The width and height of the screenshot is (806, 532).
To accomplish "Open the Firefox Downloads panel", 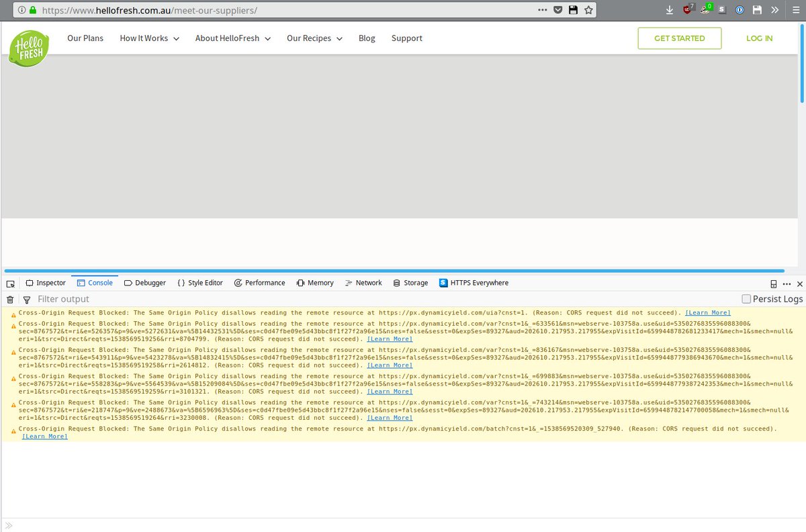I will 670,10.
